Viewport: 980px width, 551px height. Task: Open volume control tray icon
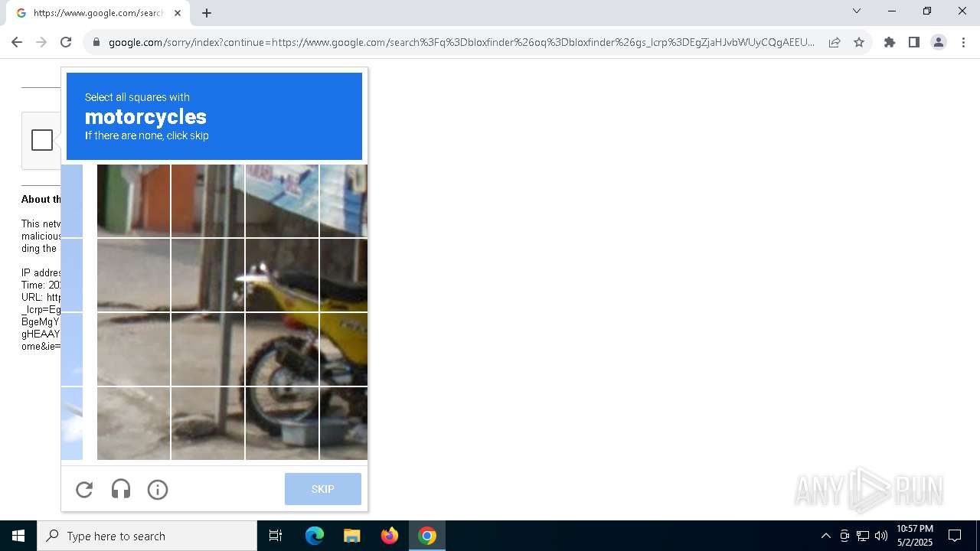881,536
